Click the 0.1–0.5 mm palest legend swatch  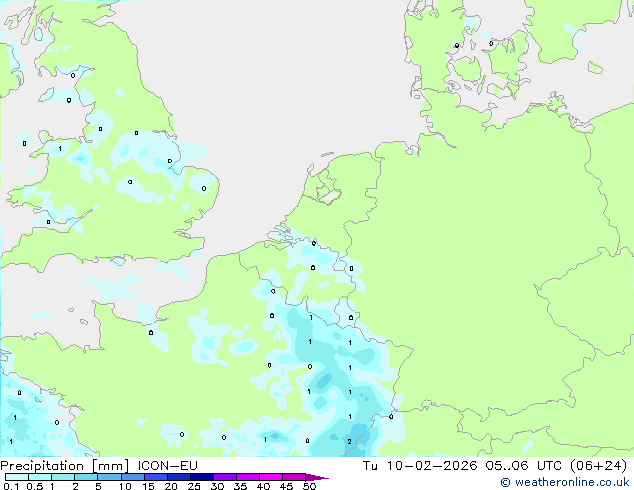coord(17,477)
